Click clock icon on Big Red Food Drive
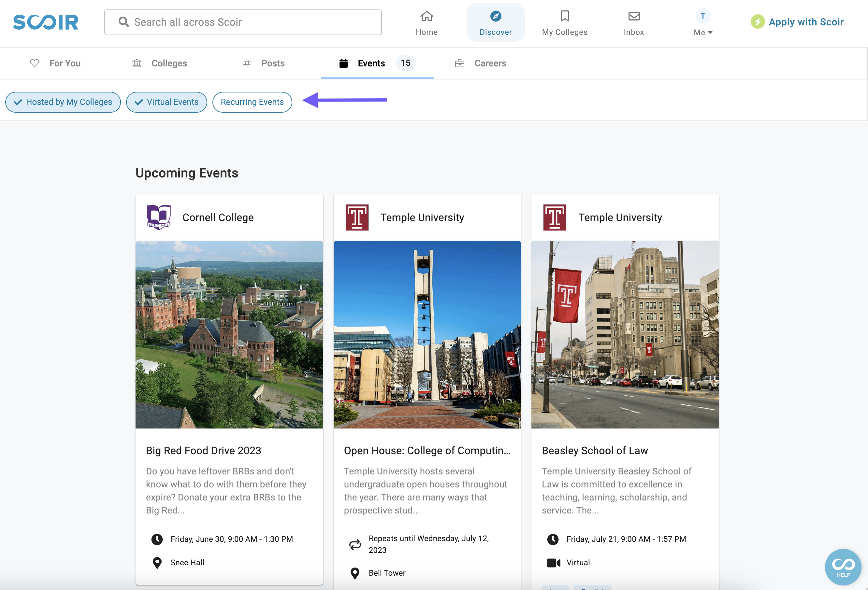The image size is (868, 590). [157, 539]
